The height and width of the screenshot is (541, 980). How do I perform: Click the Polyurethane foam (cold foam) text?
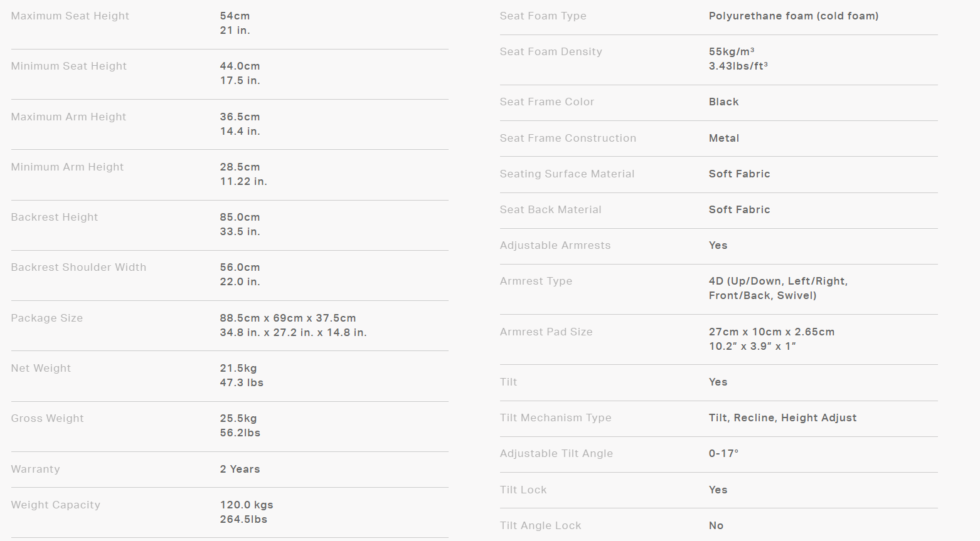pos(793,16)
